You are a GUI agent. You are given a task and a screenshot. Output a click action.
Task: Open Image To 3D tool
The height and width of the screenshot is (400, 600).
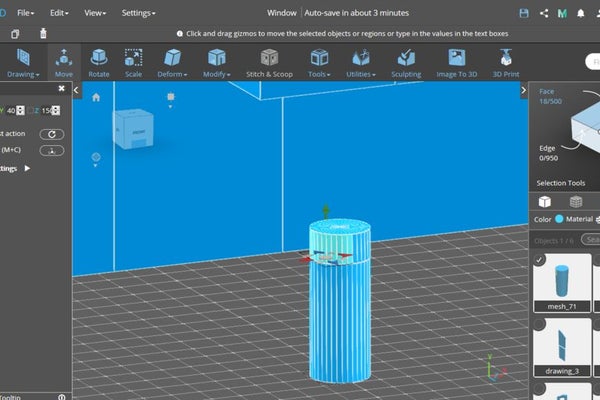point(456,62)
